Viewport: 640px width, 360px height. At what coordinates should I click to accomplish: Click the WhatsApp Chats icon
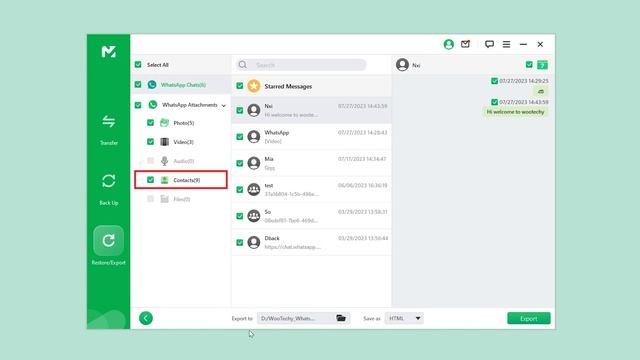pos(152,84)
